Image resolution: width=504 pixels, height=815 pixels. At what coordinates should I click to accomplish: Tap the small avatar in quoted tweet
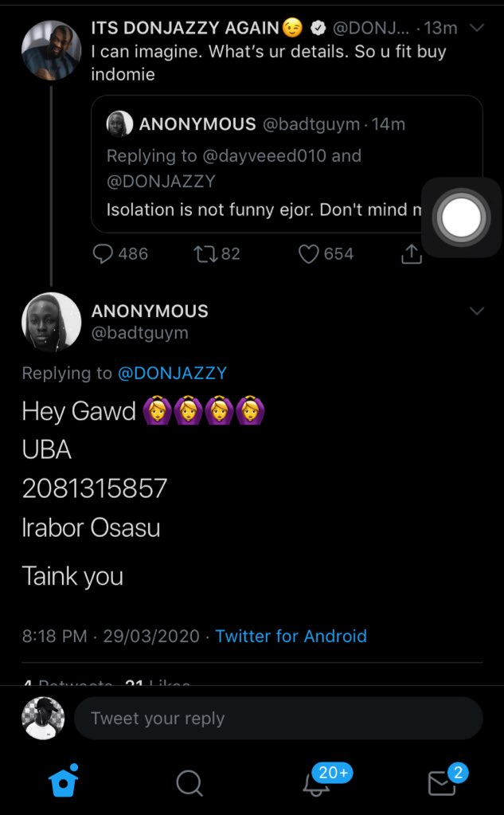pyautogui.click(x=119, y=124)
